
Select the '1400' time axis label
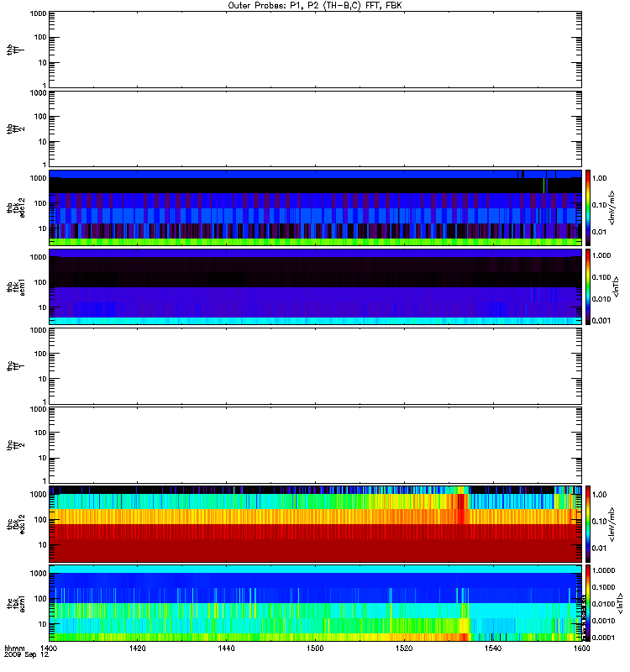[49, 648]
